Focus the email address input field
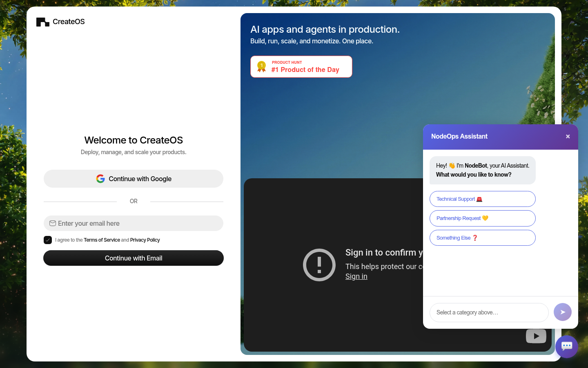Screen dimensions: 588x368 (x=134, y=223)
